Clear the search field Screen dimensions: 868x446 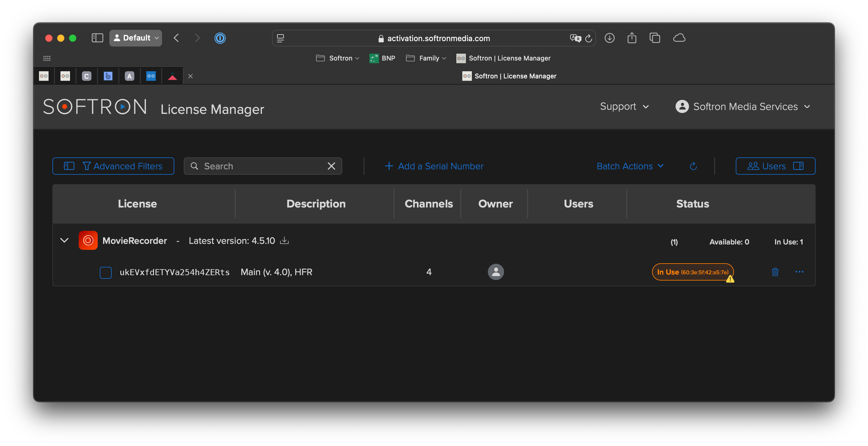click(x=331, y=166)
